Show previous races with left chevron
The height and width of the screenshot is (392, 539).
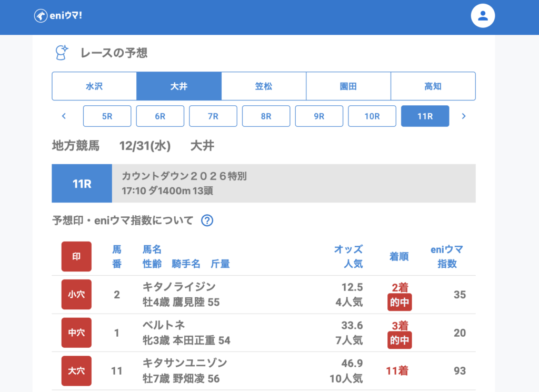click(x=64, y=116)
